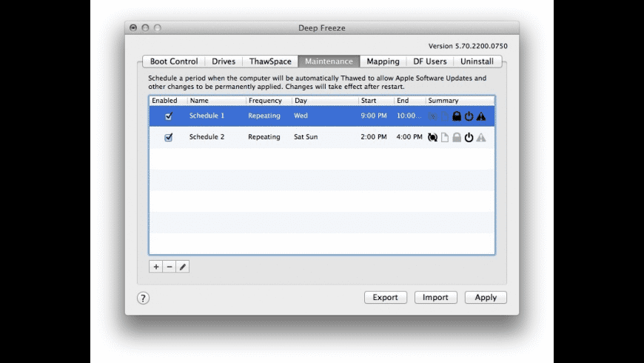644x363 pixels.
Task: Click the Day column header
Action: [x=325, y=101]
